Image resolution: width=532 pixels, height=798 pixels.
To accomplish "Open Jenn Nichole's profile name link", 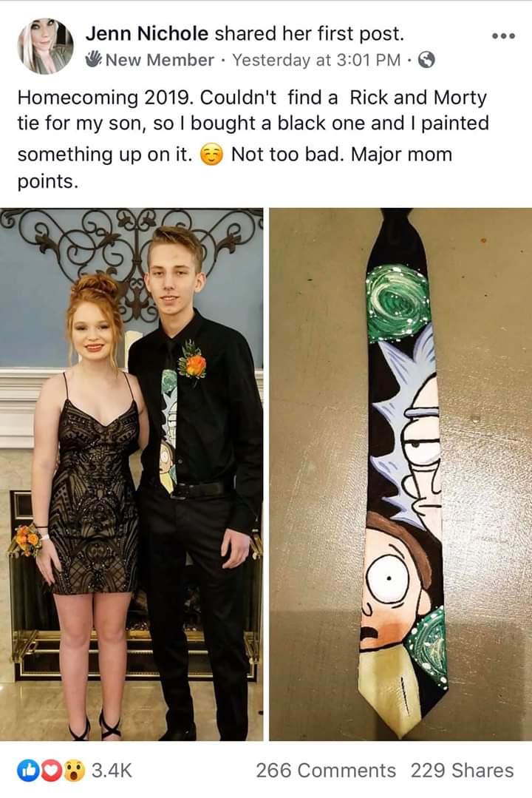I will (147, 33).
